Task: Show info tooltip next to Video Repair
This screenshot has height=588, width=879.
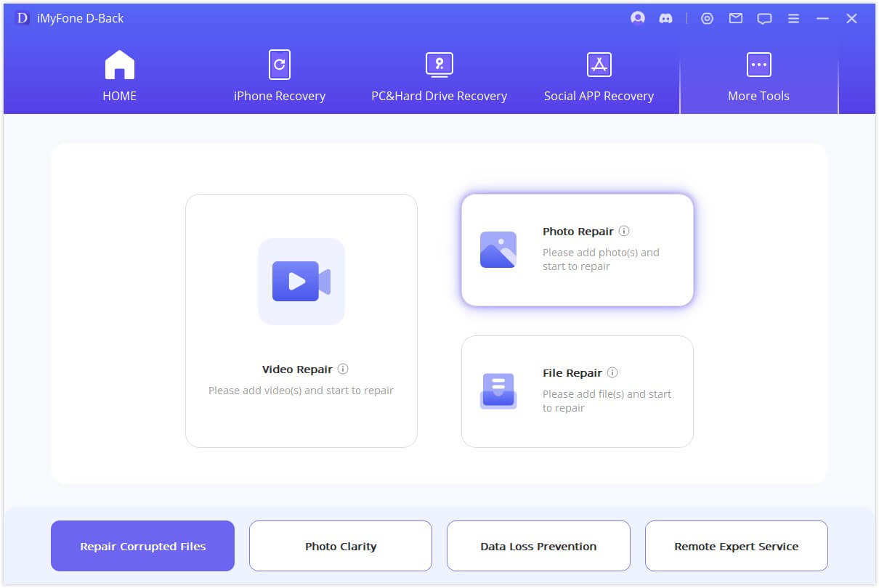Action: pyautogui.click(x=343, y=369)
